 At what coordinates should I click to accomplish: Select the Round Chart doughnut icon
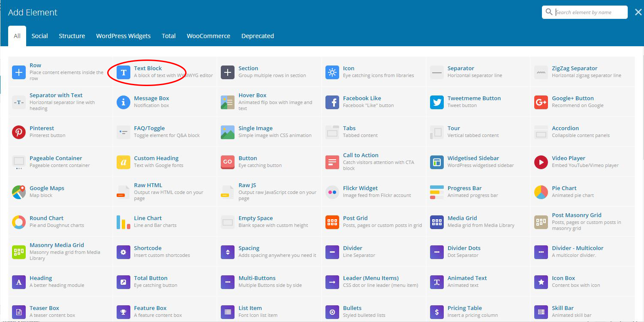coord(19,222)
